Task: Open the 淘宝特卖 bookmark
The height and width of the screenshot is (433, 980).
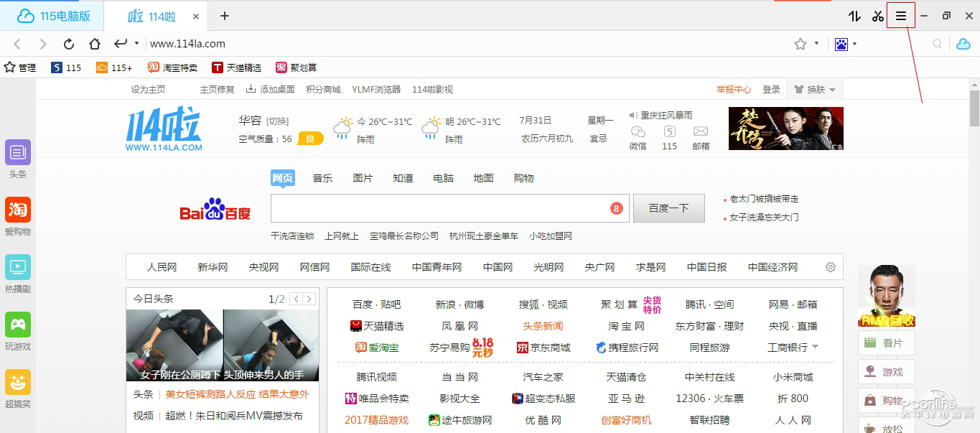Action: 172,67
